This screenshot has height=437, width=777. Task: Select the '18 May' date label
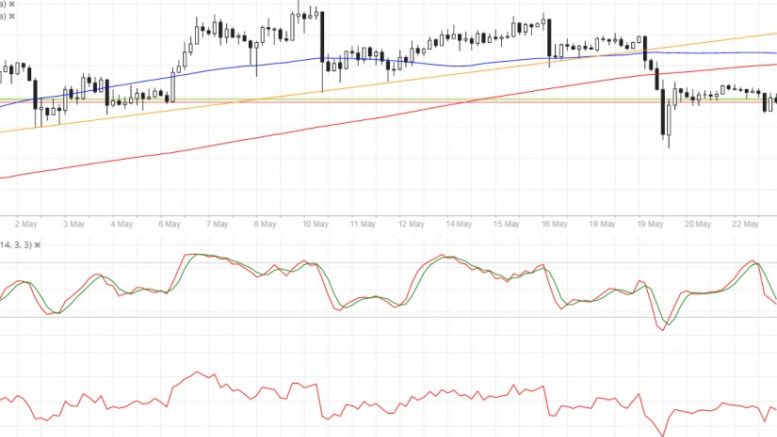(x=602, y=224)
